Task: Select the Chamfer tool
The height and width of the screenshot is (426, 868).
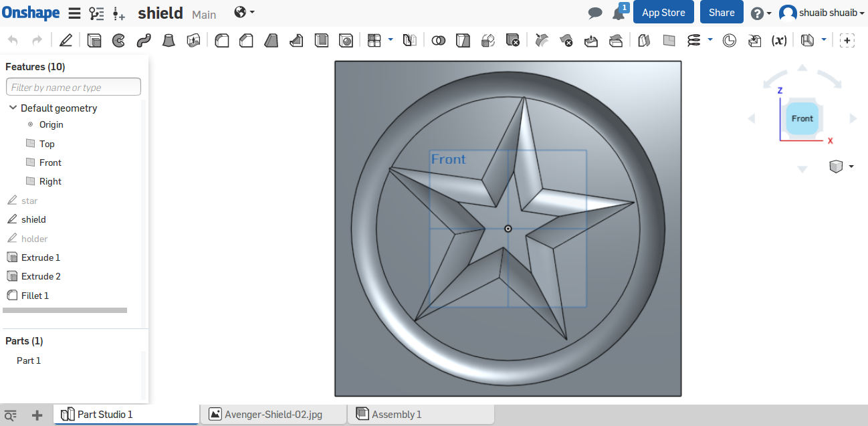Action: pos(246,41)
